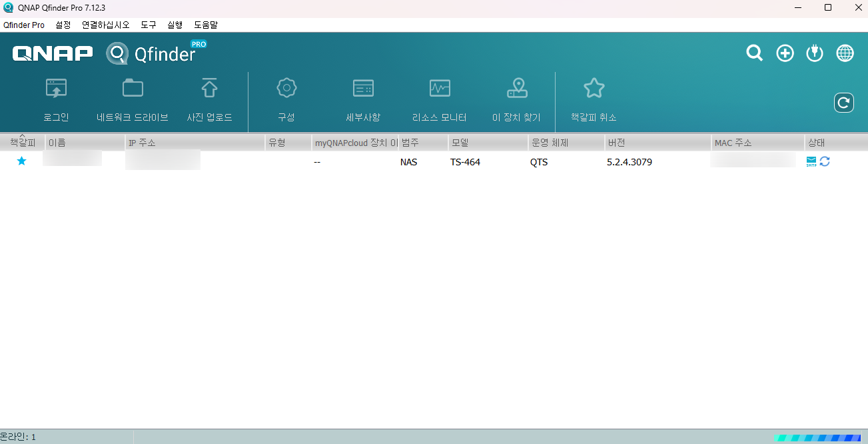Select the NAS category cell

409,162
